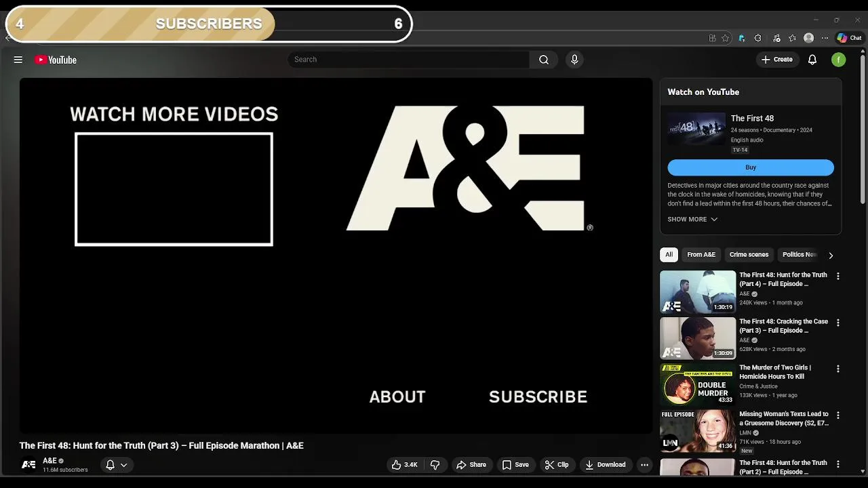Click the video title text below player
Image resolution: width=868 pixels, height=488 pixels.
pyautogui.click(x=161, y=445)
